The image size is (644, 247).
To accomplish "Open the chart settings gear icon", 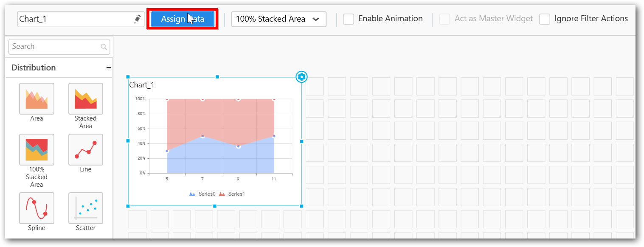I will [x=301, y=77].
